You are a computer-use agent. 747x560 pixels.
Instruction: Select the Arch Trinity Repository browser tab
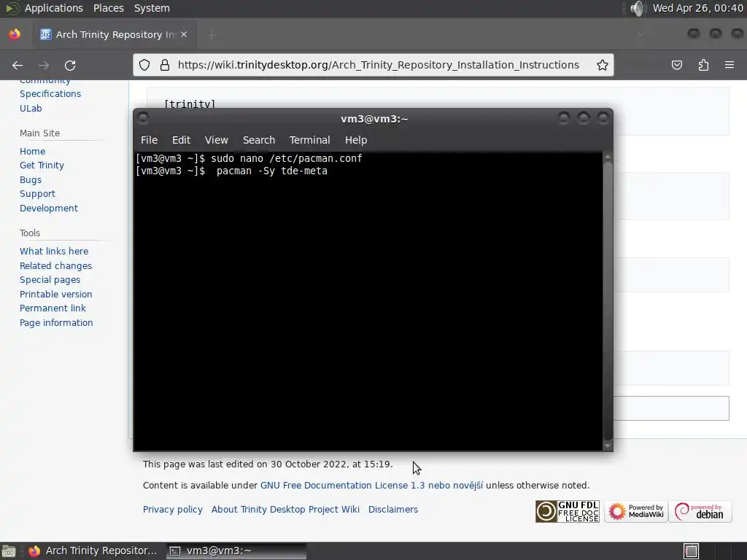pos(113,34)
